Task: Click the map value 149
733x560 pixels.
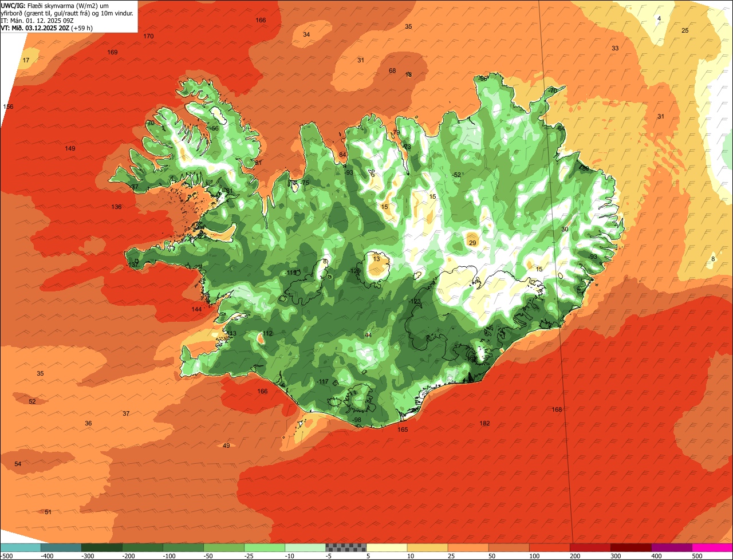Action: [70, 148]
